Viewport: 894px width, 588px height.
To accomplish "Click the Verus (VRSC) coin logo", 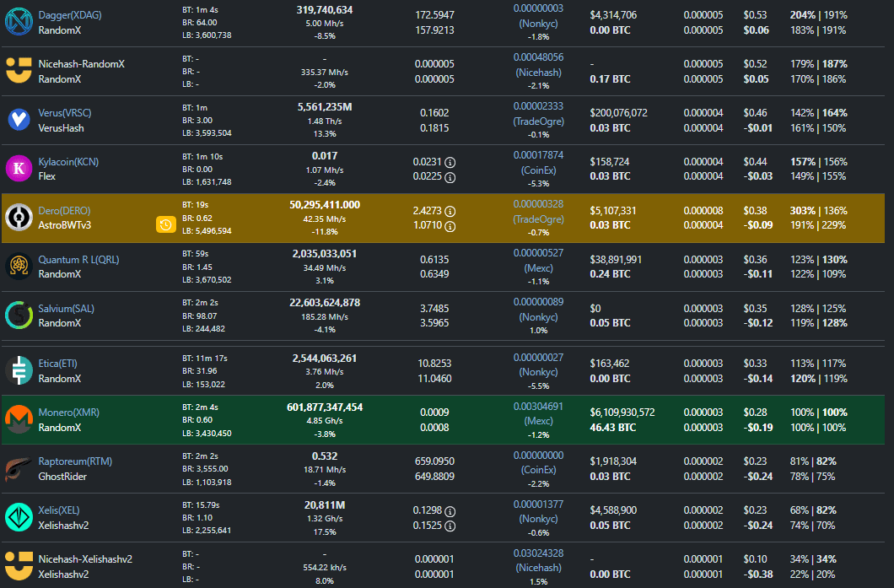I will (18, 120).
